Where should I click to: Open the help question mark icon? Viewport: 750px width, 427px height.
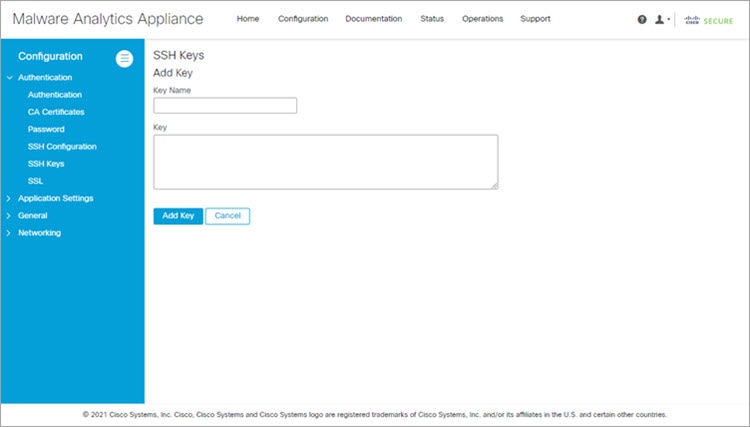tap(642, 20)
